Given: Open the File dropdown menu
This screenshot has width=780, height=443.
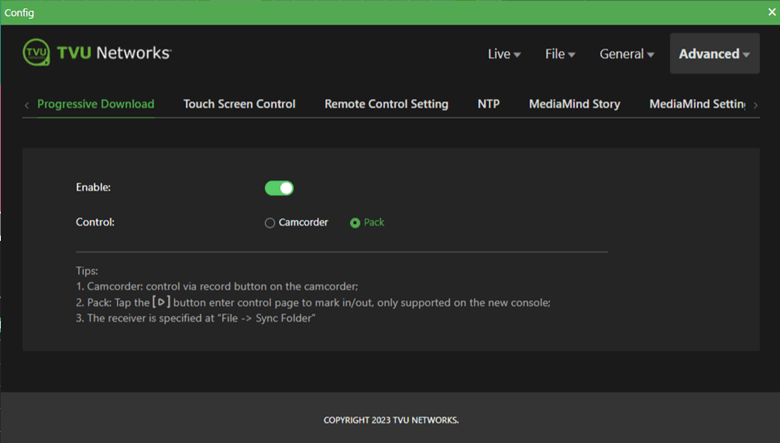Looking at the screenshot, I should coord(560,54).
